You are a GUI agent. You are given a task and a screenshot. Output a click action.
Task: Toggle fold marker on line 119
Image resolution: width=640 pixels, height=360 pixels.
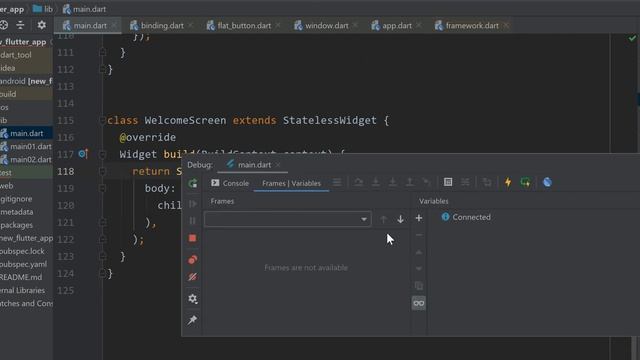click(x=102, y=189)
